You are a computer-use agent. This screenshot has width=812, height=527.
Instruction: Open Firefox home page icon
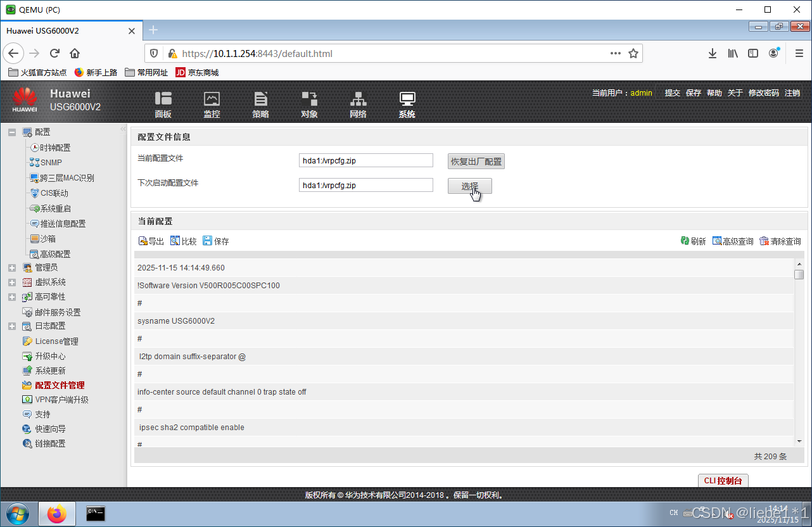click(x=75, y=53)
